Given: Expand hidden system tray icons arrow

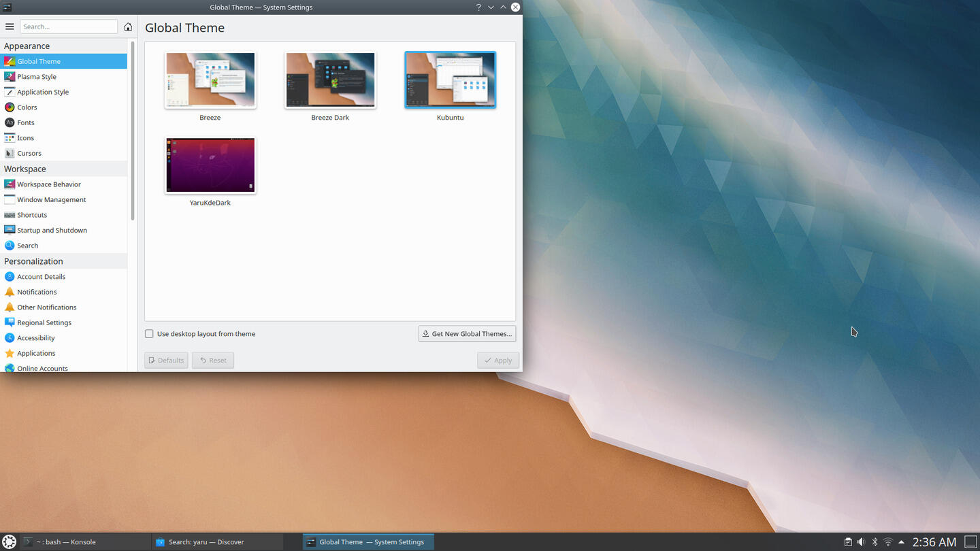Looking at the screenshot, I should pyautogui.click(x=901, y=542).
